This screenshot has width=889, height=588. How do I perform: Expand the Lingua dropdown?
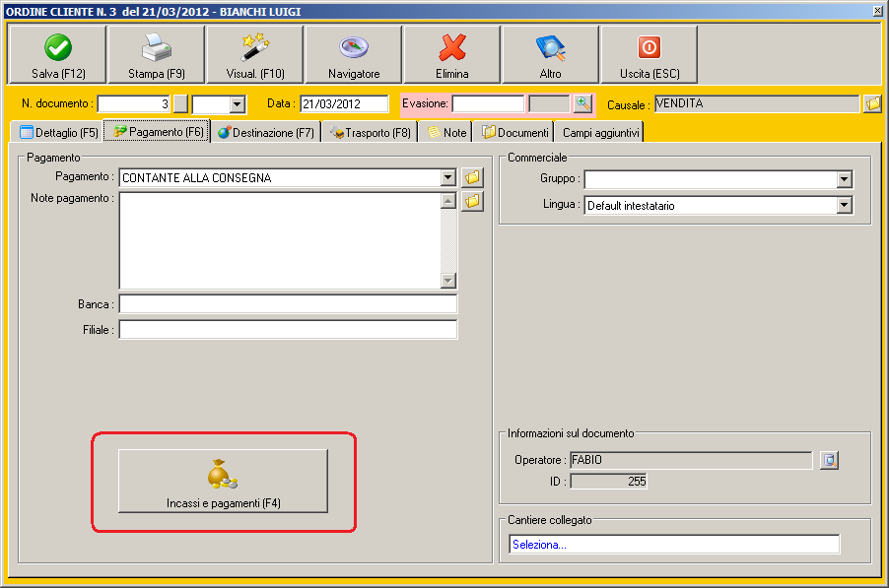tap(845, 205)
